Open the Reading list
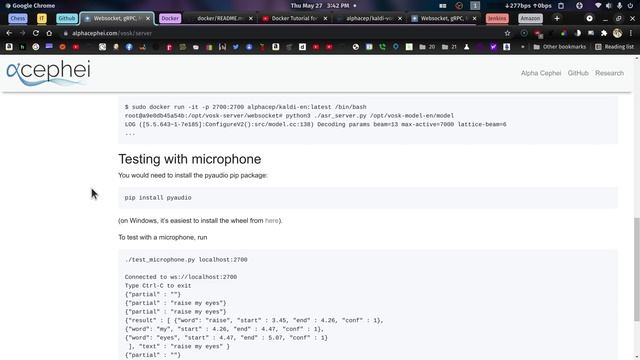The width and height of the screenshot is (640, 360). (x=615, y=47)
